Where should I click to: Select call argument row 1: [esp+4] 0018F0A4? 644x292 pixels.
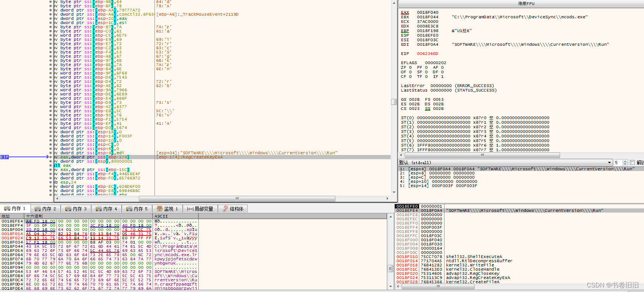click(x=521, y=169)
